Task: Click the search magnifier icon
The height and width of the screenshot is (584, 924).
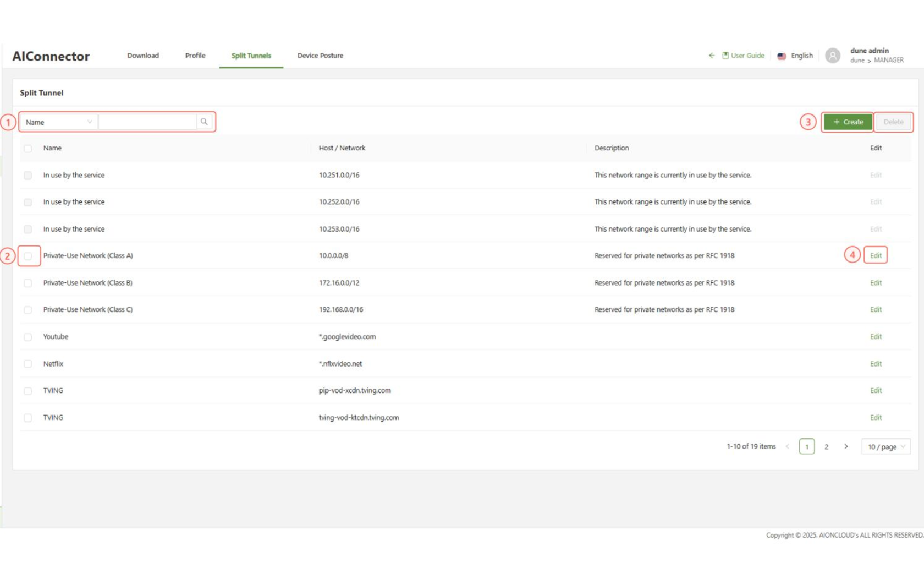Action: 204,122
